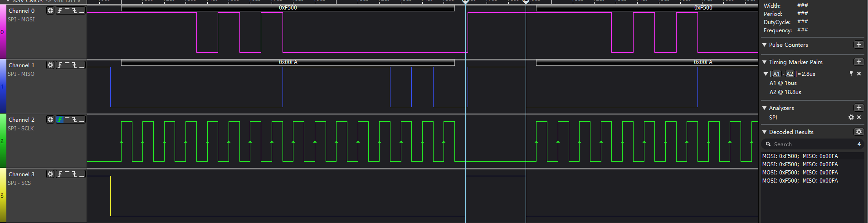The image size is (868, 223).
Task: Open SPI analyzer settings gear
Action: tap(851, 117)
